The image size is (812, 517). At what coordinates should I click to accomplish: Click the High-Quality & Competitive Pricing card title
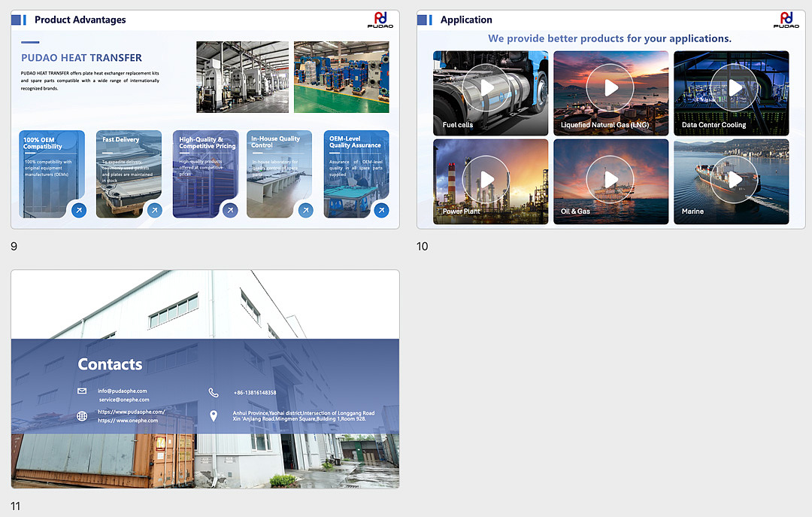click(208, 142)
